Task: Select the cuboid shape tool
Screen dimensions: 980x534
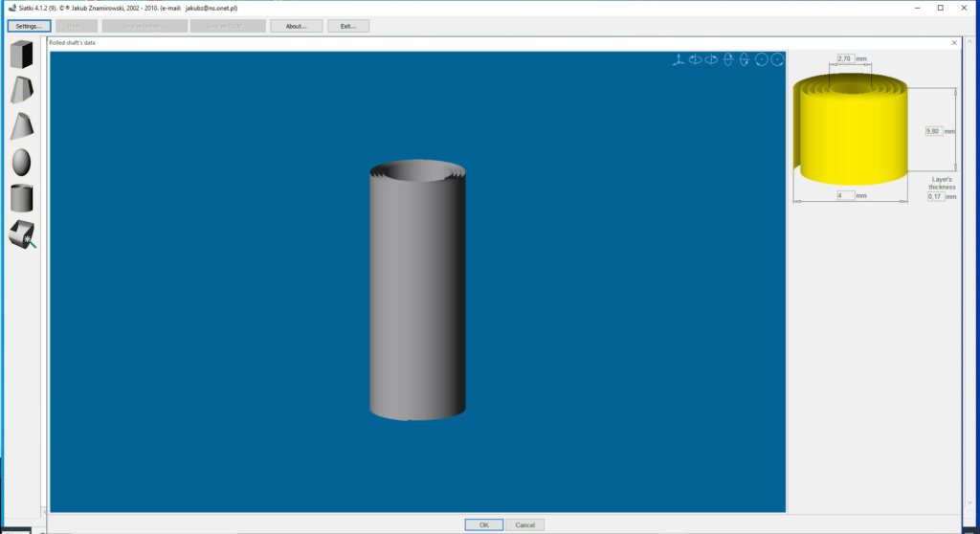Action: click(22, 55)
